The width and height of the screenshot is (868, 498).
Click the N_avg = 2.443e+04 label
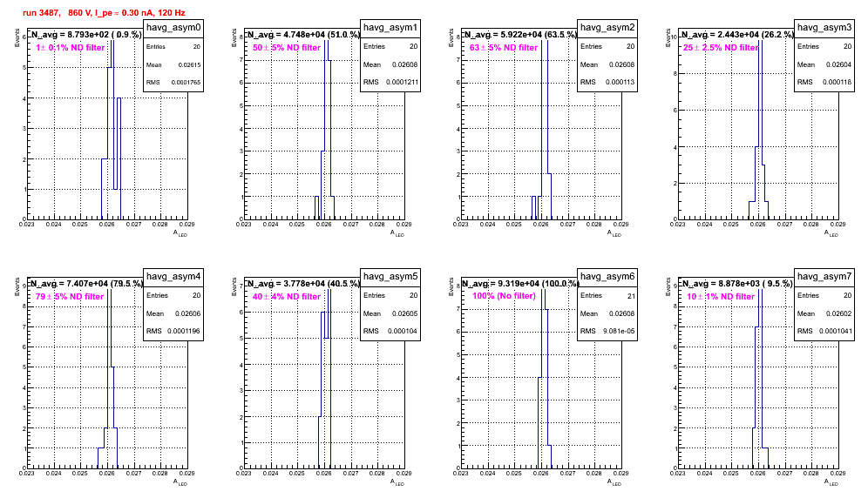click(x=737, y=34)
